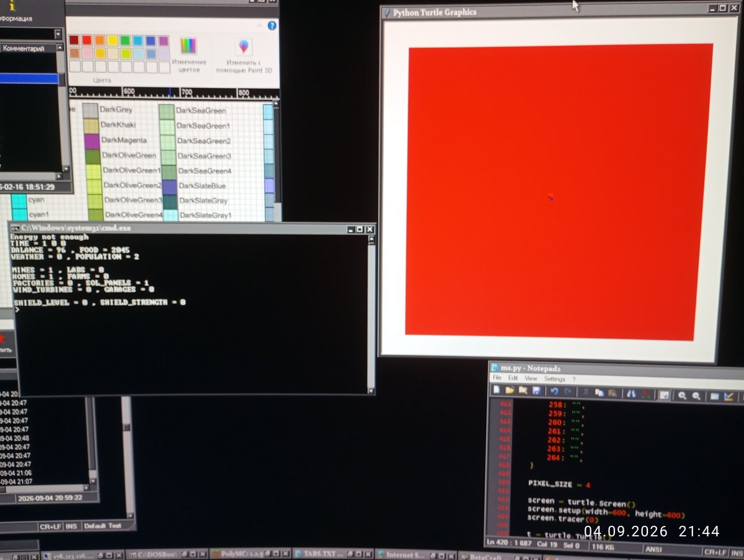Click the DOSBox taskbar button

click(x=167, y=554)
